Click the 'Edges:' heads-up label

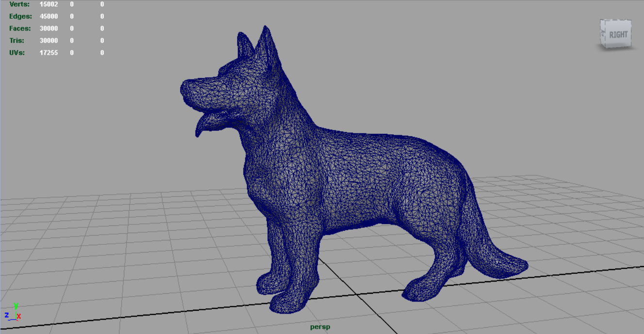click(x=20, y=16)
